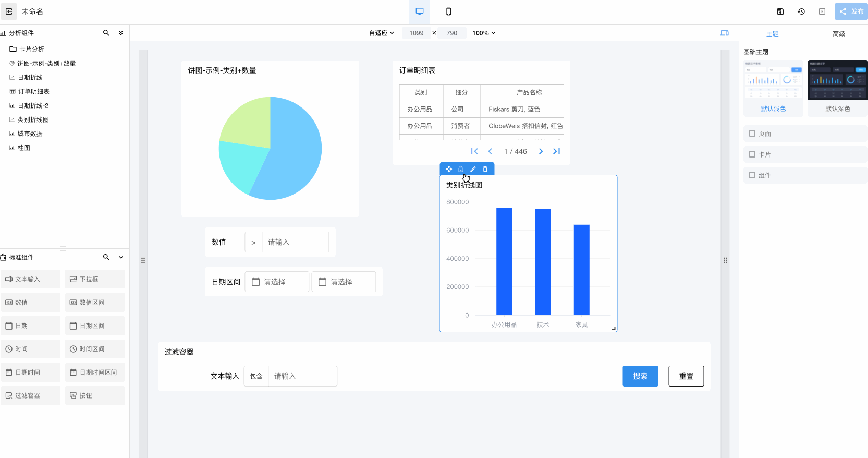Open the history clock icon
Image resolution: width=868 pixels, height=458 pixels.
coord(801,11)
